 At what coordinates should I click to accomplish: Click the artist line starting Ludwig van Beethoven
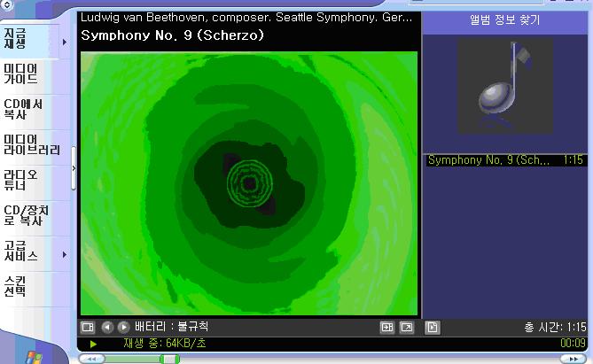(x=246, y=18)
